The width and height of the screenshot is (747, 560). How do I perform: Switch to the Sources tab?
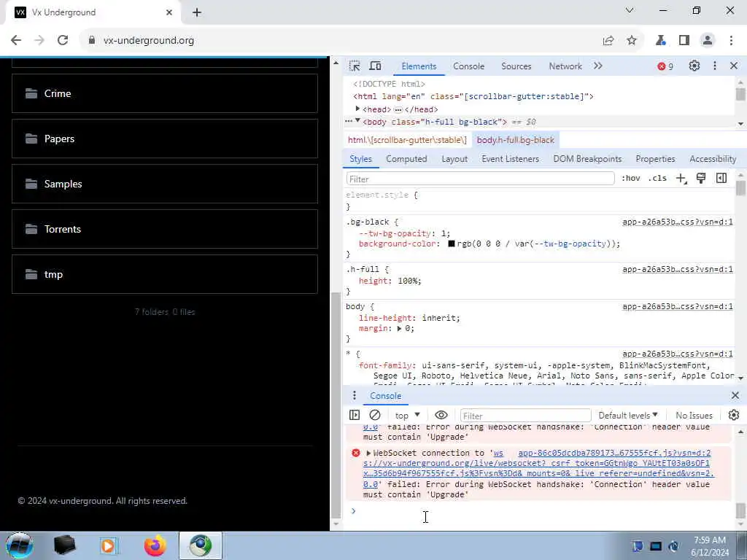[x=516, y=66]
